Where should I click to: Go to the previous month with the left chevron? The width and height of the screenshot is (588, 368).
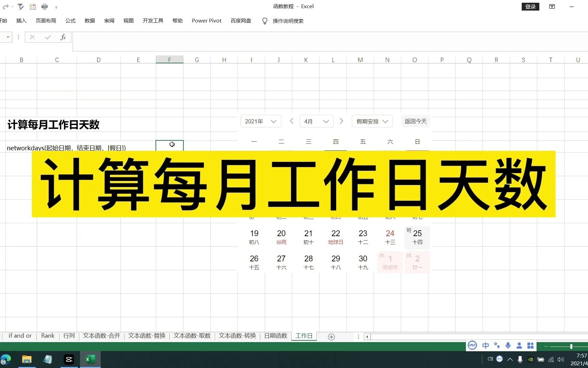coord(291,121)
